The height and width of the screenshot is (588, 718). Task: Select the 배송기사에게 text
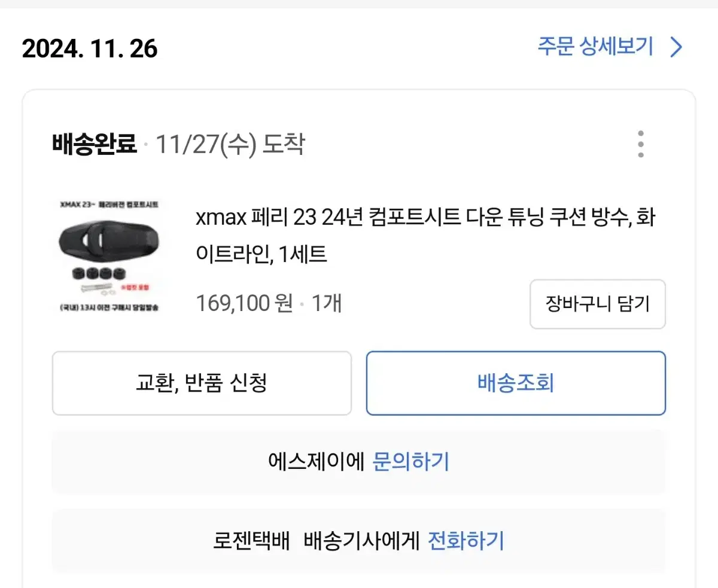pyautogui.click(x=361, y=541)
